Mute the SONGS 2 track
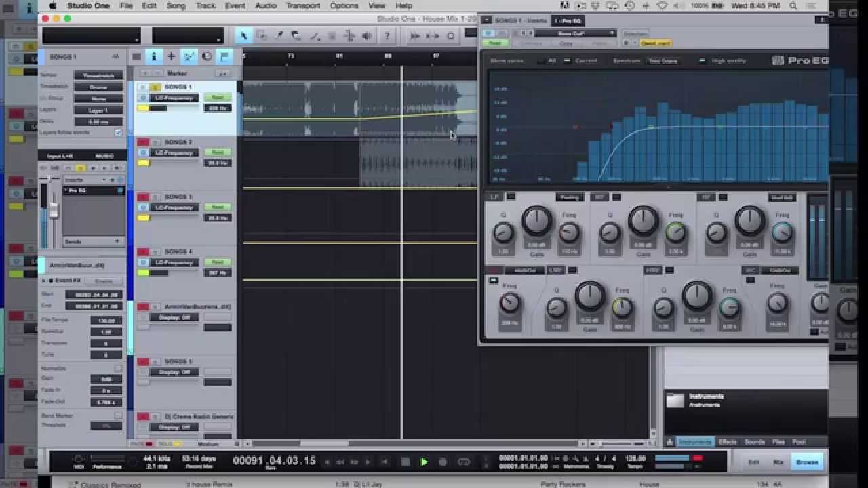 (143, 142)
